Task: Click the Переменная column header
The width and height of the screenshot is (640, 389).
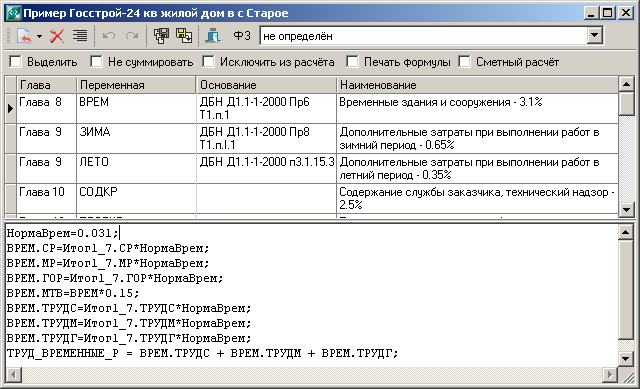Action: (x=136, y=85)
